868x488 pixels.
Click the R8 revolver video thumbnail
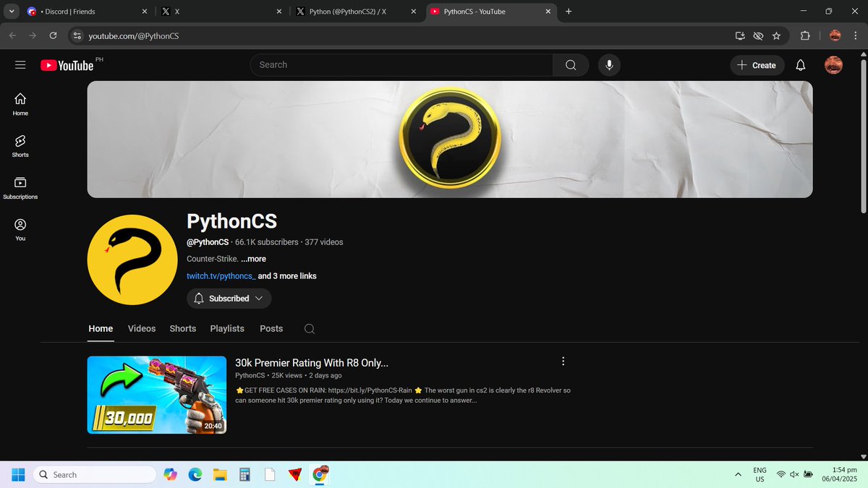pyautogui.click(x=157, y=395)
